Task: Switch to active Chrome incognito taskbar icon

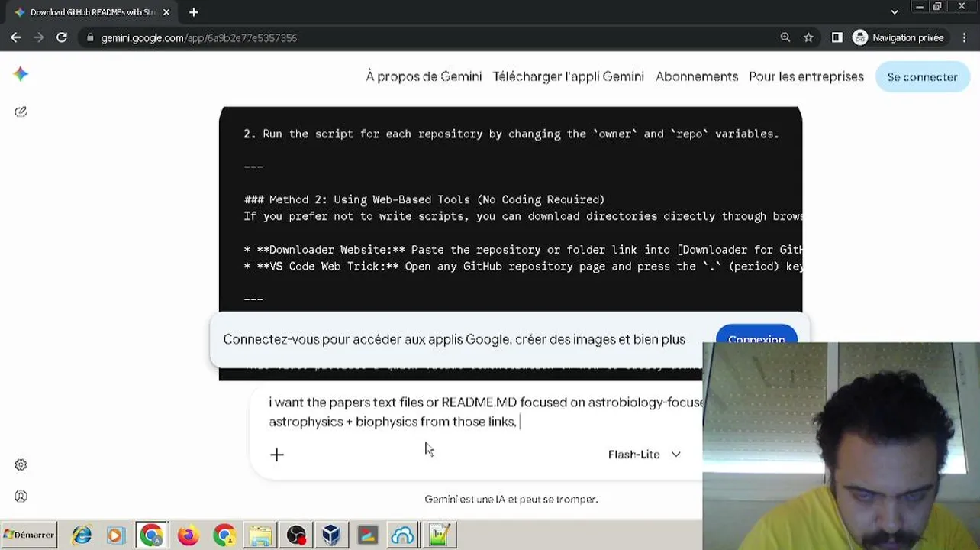Action: point(151,535)
